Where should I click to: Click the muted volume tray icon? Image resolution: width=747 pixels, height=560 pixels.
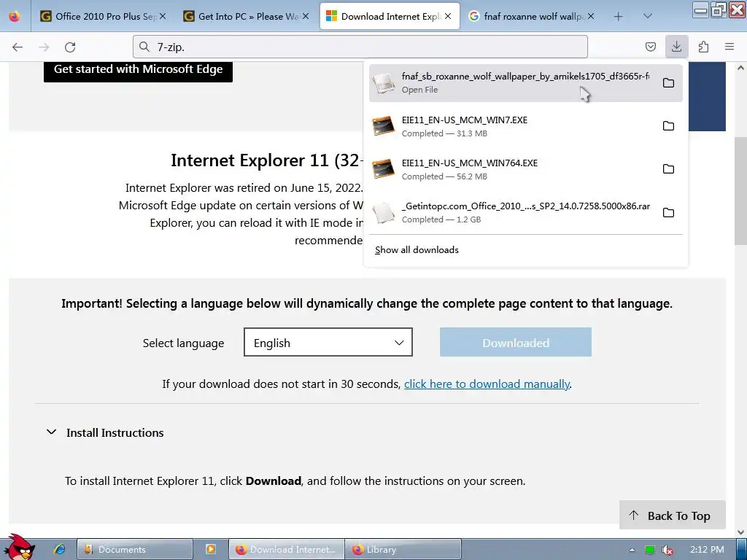tap(667, 550)
